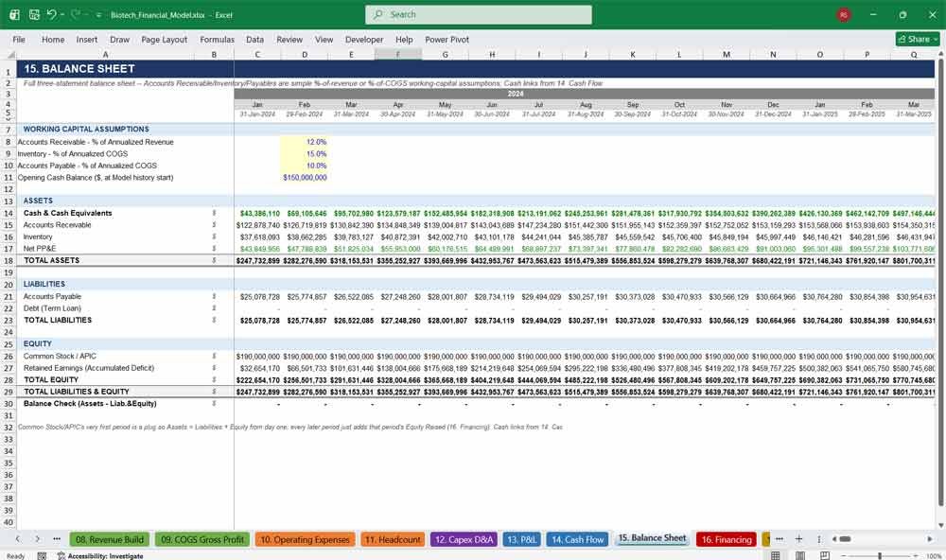The width and height of the screenshot is (946, 560).
Task: Click inside the Search box
Action: click(x=479, y=14)
